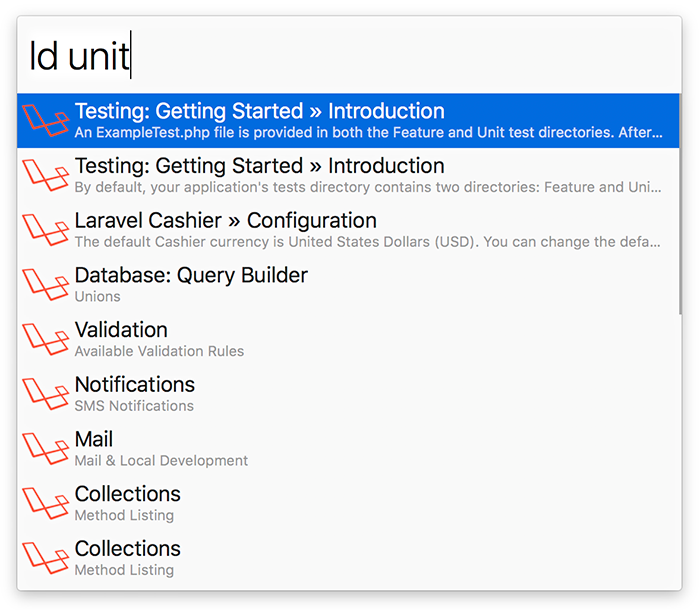Click Laravel icon beside Notifications
This screenshot has height=610, width=700.
pyautogui.click(x=46, y=394)
